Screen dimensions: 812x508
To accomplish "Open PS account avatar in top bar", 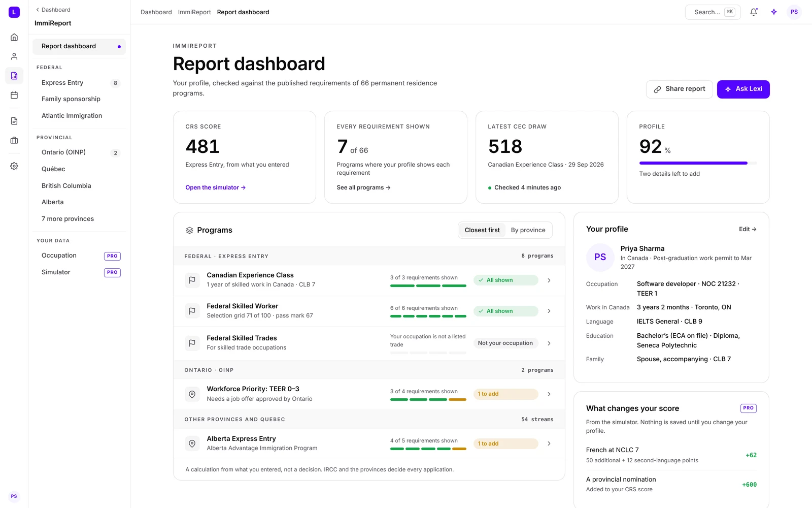I will (x=794, y=12).
